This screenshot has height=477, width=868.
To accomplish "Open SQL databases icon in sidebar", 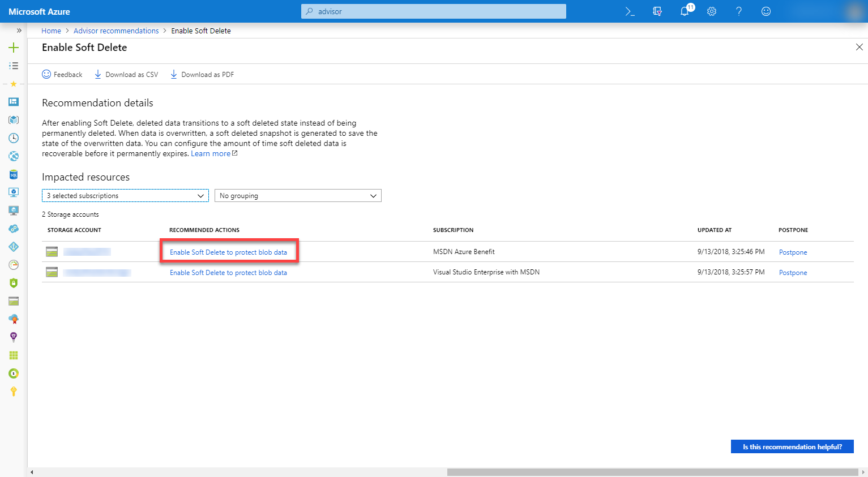I will tap(14, 174).
